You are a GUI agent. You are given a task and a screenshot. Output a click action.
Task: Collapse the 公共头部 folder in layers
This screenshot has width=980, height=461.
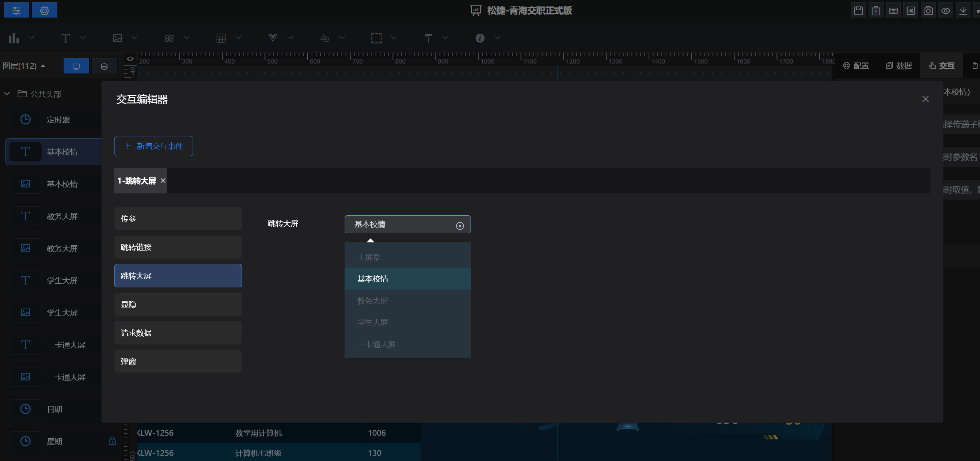click(x=7, y=94)
